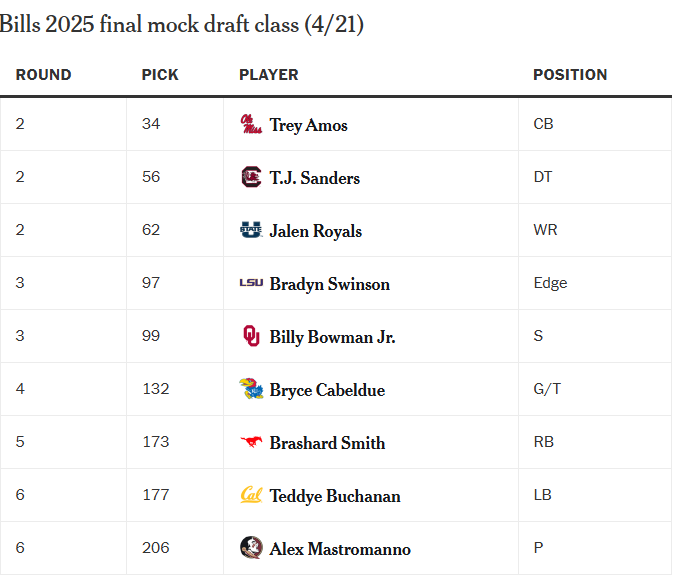Screen dimensions: 675x585
Task: Open Alex Mastromanno player link
Action: [340, 549]
